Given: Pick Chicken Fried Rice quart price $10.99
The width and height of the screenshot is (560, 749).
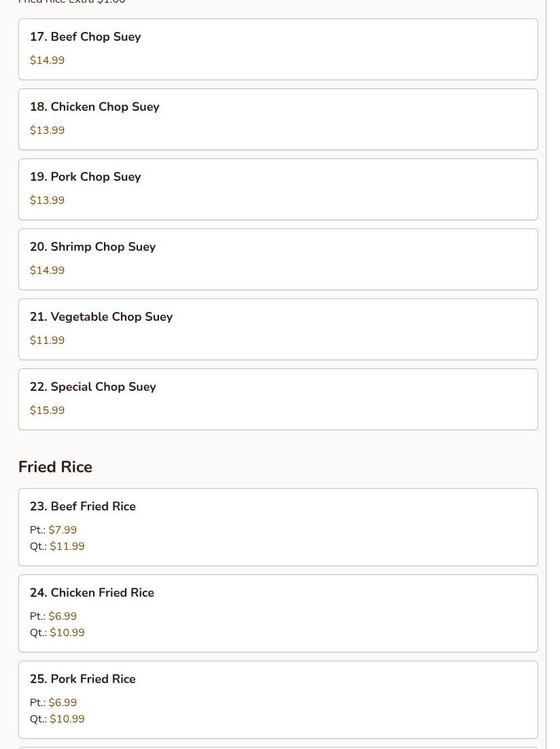Looking at the screenshot, I should (x=67, y=633).
